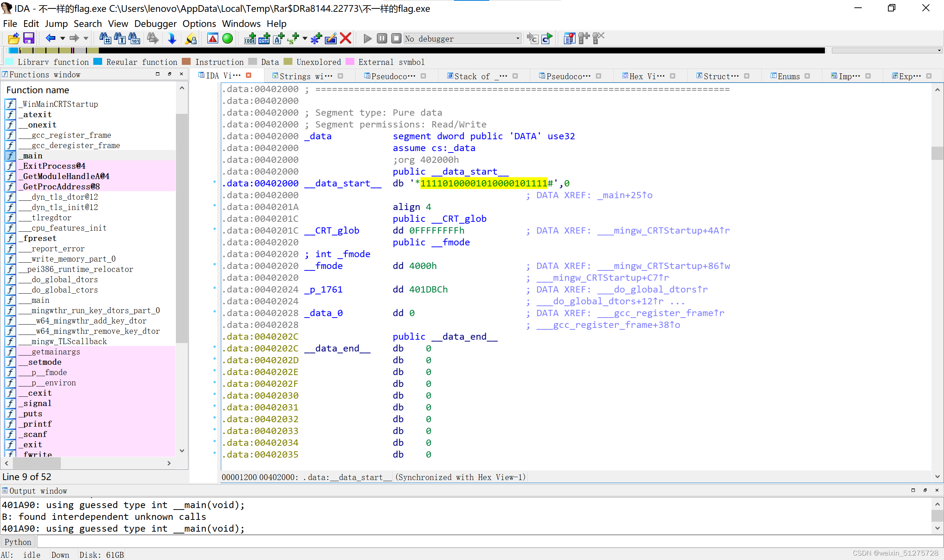Close the Strings window tab
Image resolution: width=944 pixels, height=560 pixels.
click(340, 76)
